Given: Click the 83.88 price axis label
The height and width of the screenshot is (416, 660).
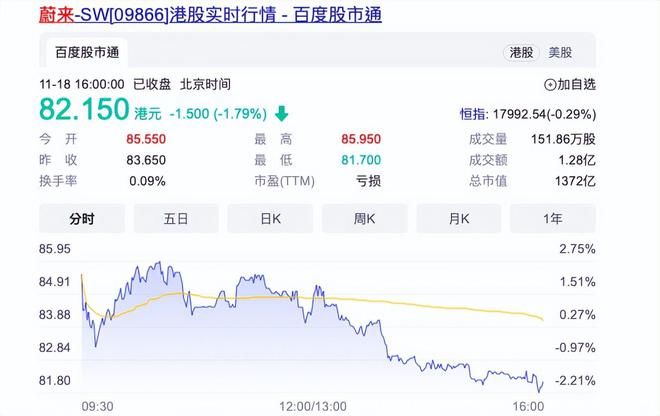Looking at the screenshot, I should click(55, 315).
